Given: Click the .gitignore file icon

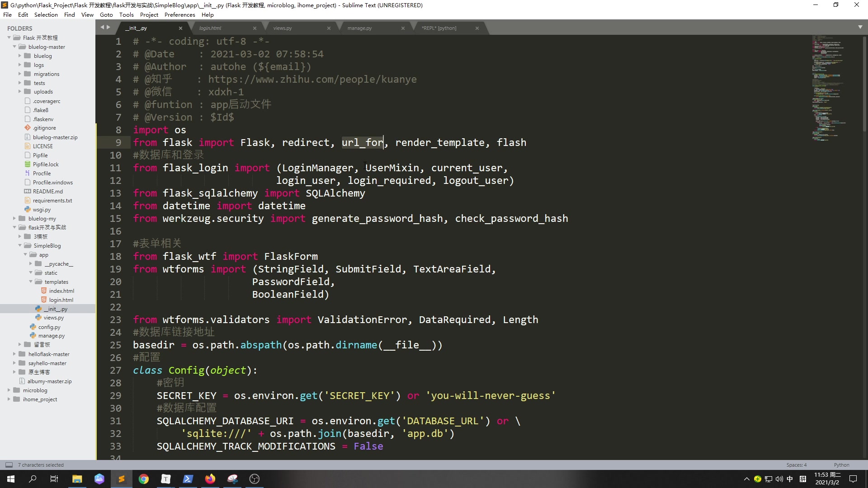Looking at the screenshot, I should click(28, 128).
